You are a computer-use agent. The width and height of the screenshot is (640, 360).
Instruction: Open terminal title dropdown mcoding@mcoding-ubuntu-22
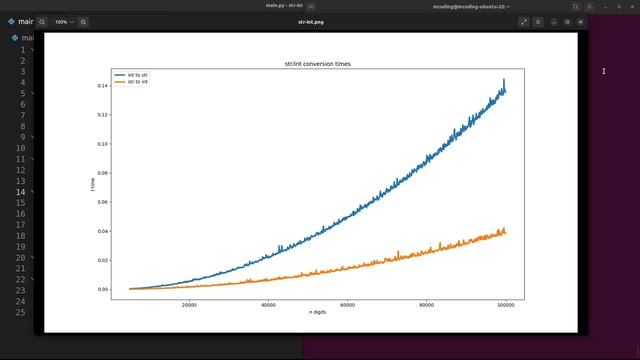471,7
